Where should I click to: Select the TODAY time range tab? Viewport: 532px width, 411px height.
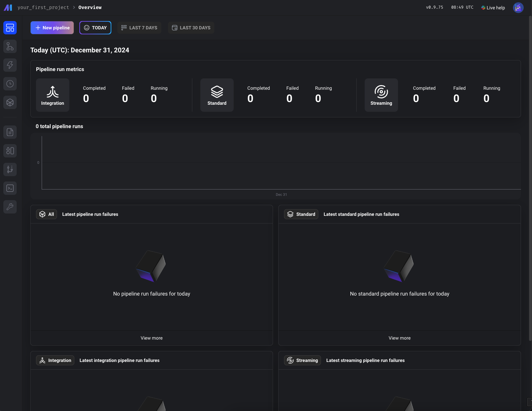pyautogui.click(x=95, y=28)
